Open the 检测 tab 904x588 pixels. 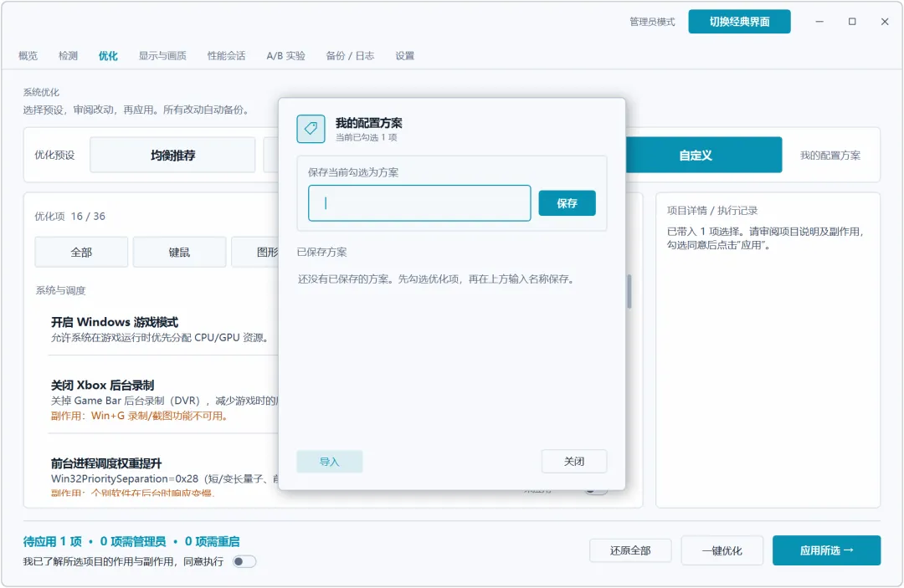tap(68, 56)
